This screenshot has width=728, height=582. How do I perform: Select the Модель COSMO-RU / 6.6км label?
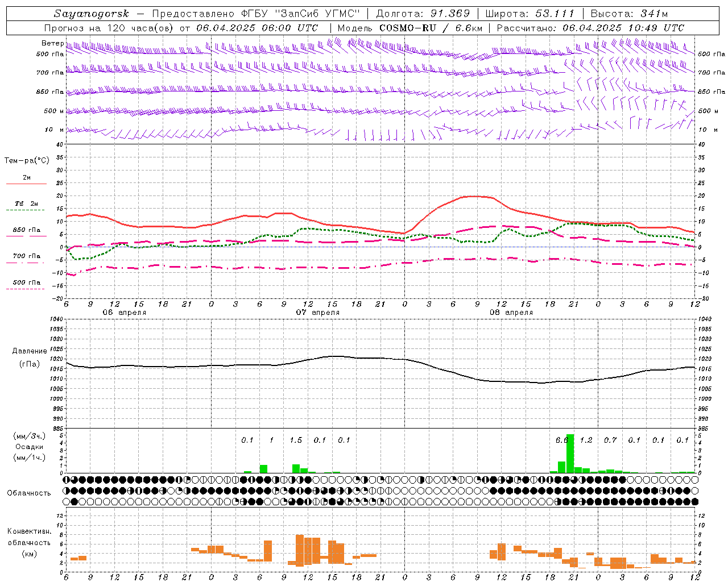410,28
